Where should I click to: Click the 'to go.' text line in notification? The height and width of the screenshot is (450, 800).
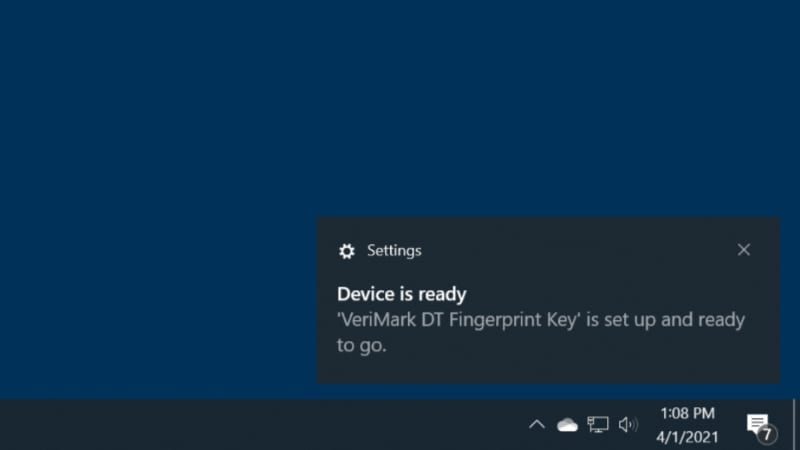point(361,346)
